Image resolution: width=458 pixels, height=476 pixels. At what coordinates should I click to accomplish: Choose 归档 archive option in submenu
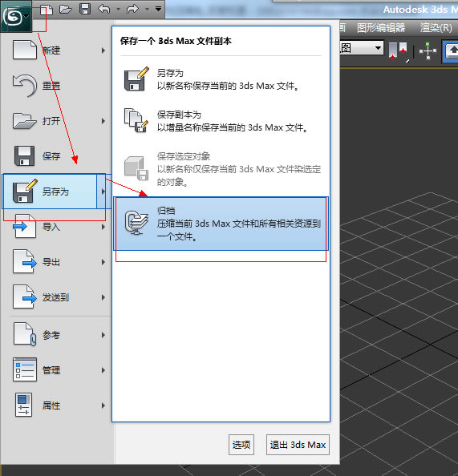(x=221, y=224)
